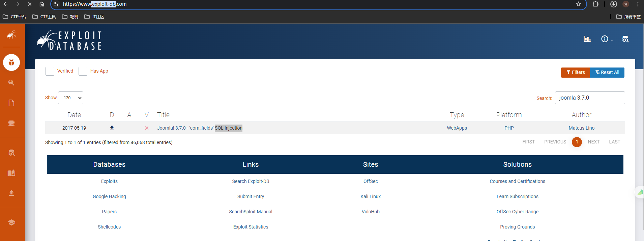Open Submit Entry upload sidebar icon

11,193
